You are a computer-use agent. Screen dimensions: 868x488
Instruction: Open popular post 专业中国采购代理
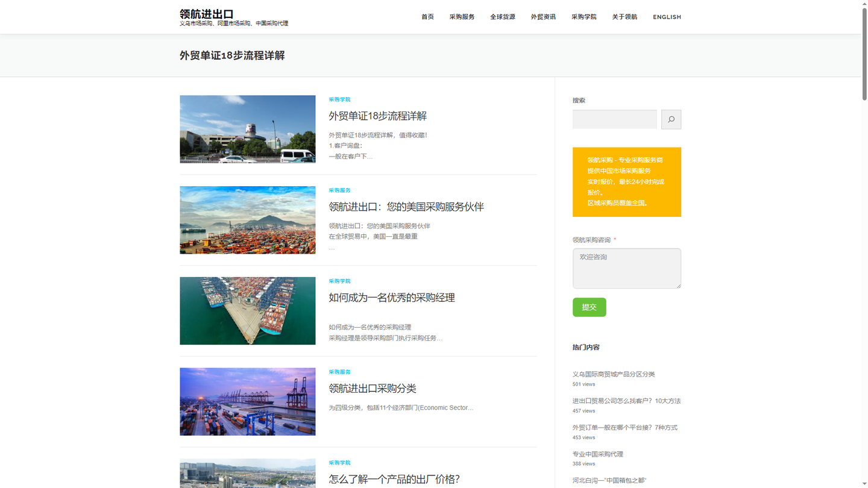point(598,454)
